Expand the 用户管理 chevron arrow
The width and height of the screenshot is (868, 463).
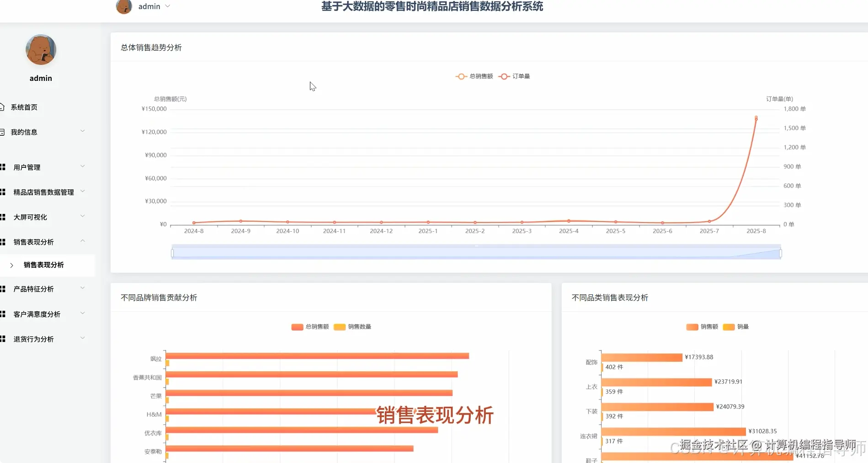coord(83,166)
